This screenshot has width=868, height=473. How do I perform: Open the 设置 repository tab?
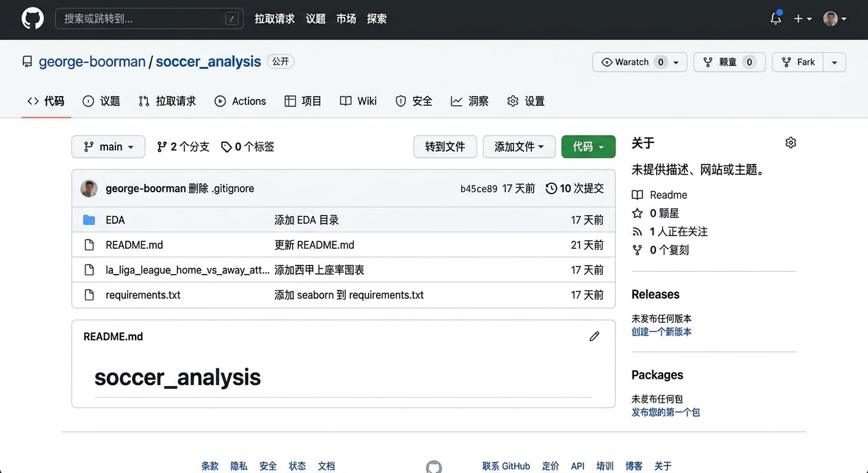click(526, 101)
